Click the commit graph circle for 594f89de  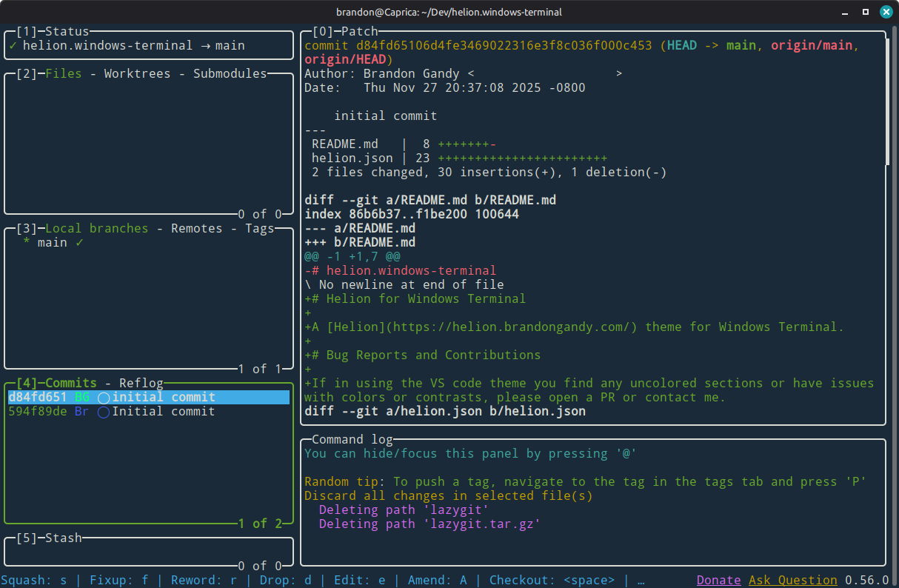click(x=104, y=412)
